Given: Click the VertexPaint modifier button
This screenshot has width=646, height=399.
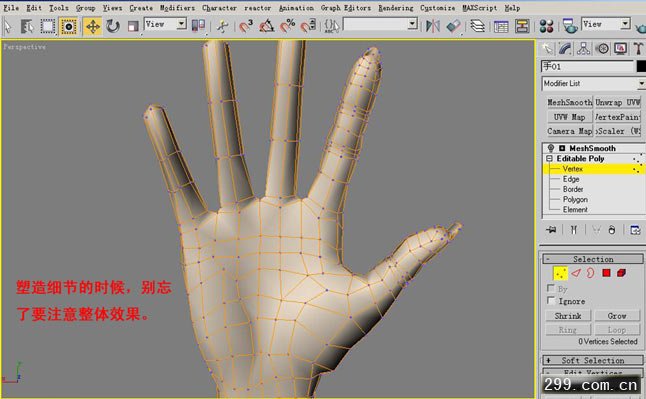Looking at the screenshot, I should [618, 117].
